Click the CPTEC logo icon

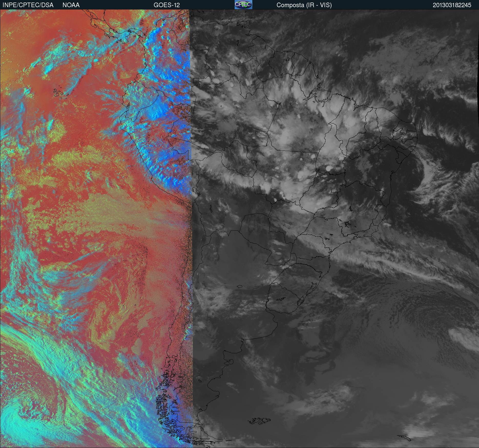pyautogui.click(x=243, y=5)
